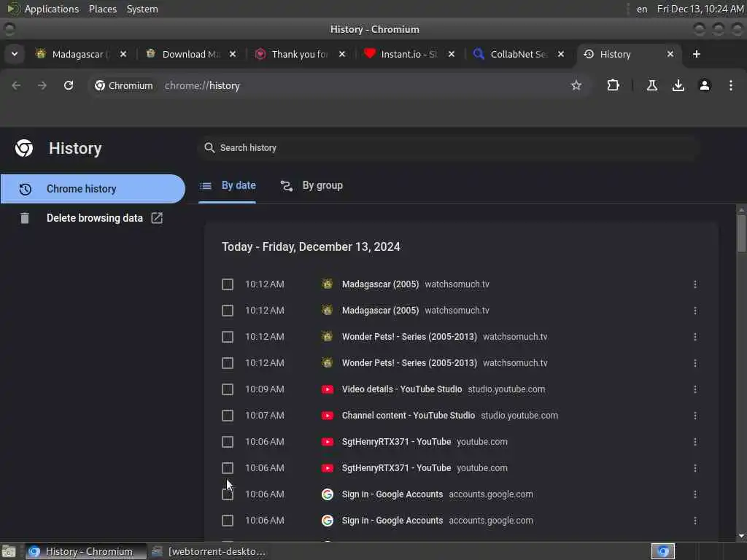Open a new tab with plus button
The height and width of the screenshot is (560, 747).
point(697,54)
